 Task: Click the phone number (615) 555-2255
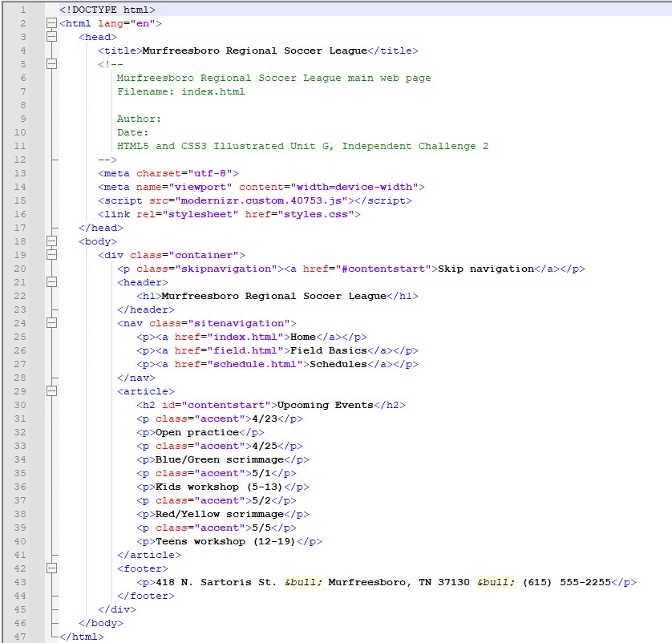(567, 582)
